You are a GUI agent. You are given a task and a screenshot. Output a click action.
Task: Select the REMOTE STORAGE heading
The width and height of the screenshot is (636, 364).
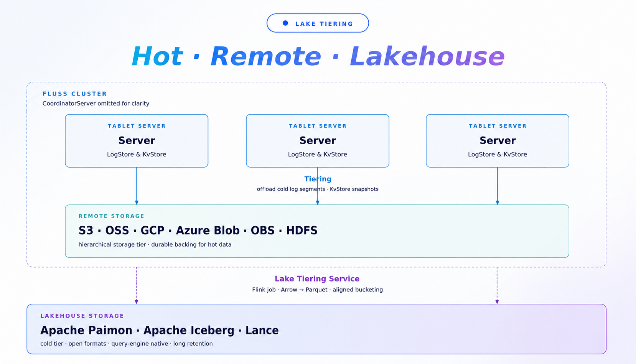pos(111,216)
